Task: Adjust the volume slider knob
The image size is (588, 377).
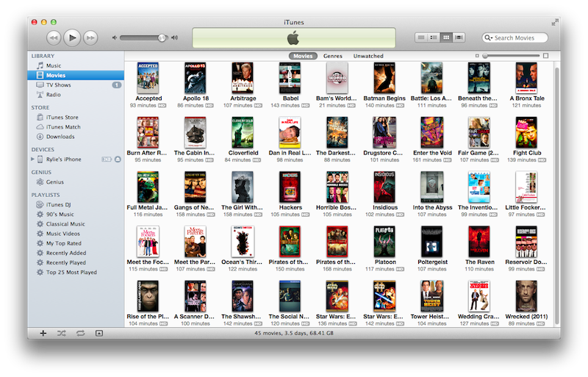Action: tap(162, 37)
